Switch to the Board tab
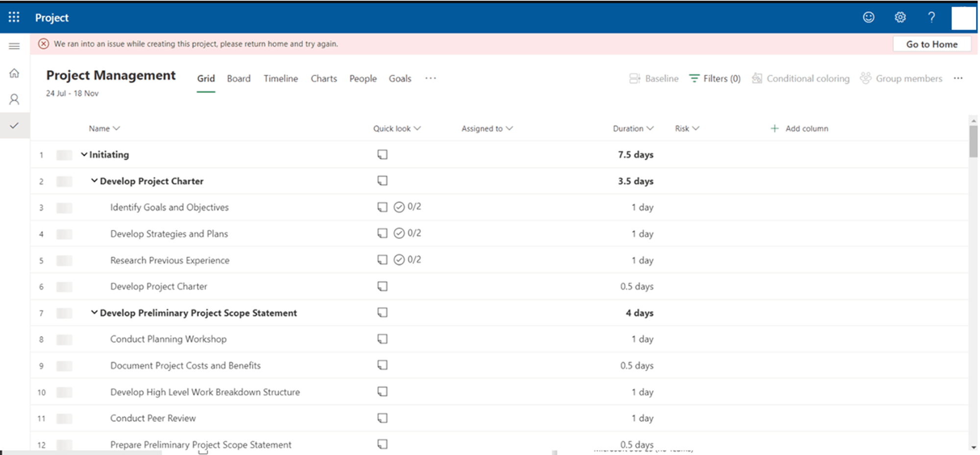The width and height of the screenshot is (980, 455). (239, 78)
